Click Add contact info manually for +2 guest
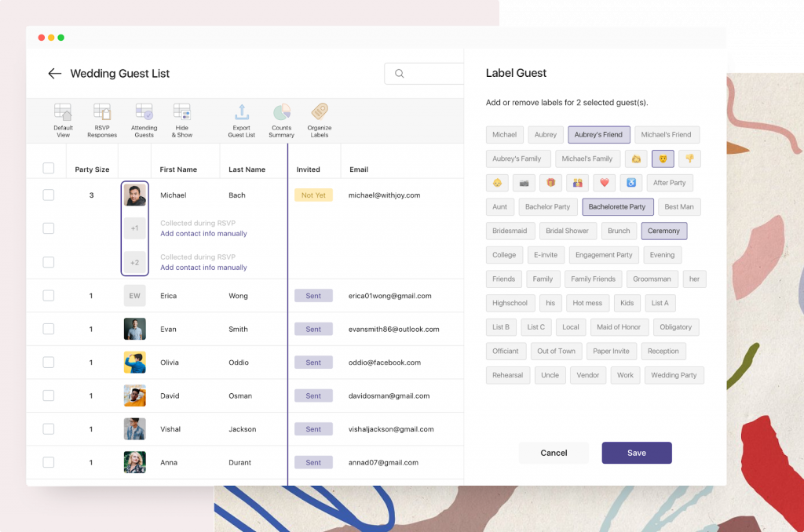 203,268
